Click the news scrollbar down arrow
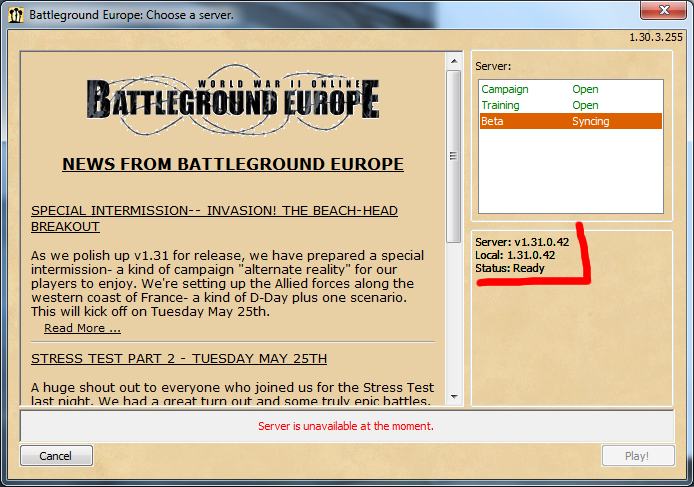 coord(454,397)
